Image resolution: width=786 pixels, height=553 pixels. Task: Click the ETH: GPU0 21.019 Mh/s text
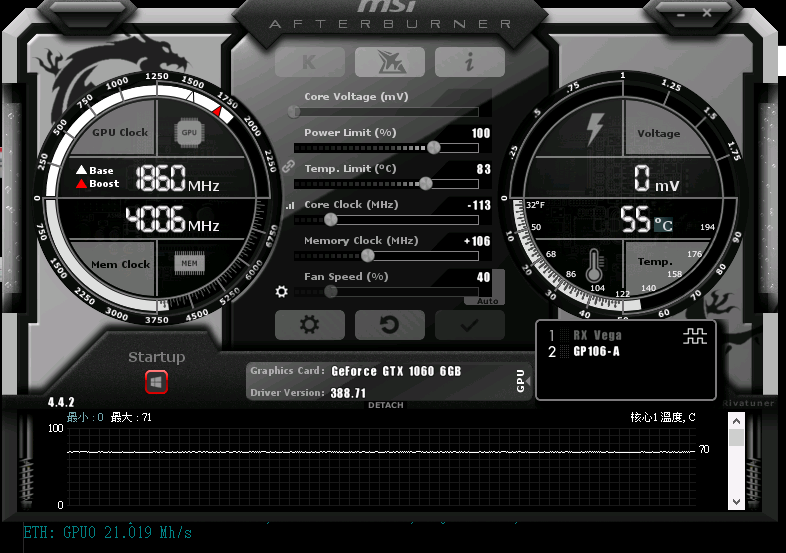[108, 532]
